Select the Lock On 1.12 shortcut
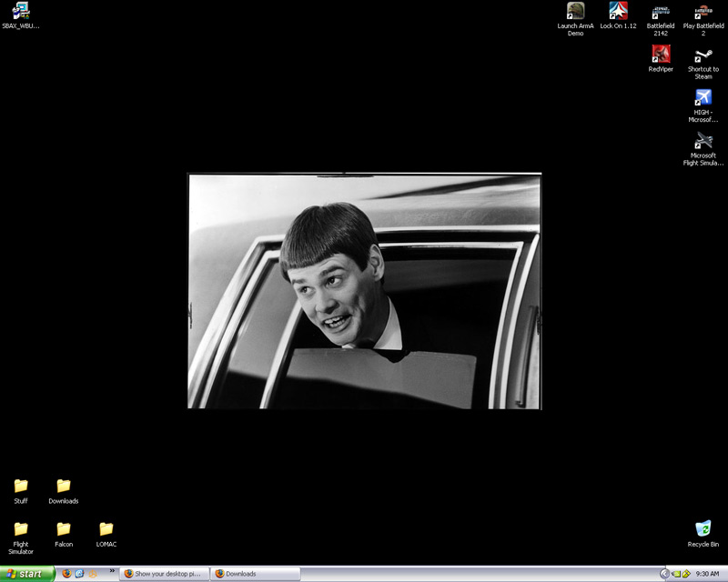 (618, 15)
